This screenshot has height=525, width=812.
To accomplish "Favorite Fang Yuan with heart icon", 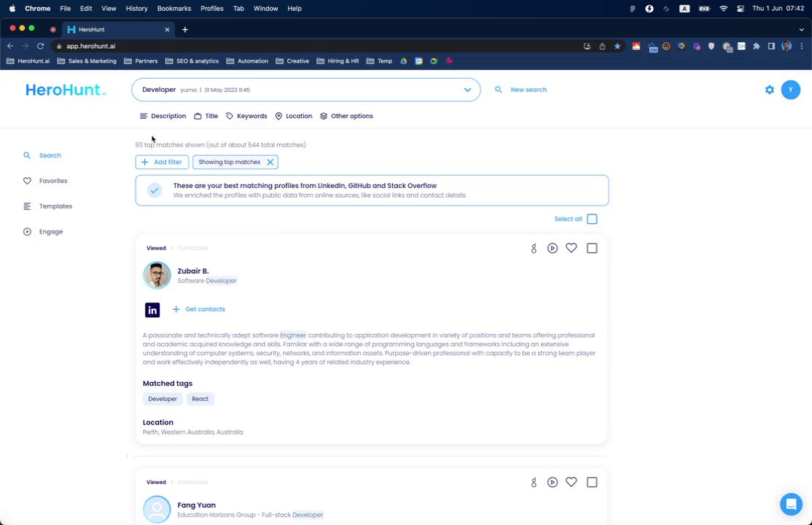I will tap(571, 482).
